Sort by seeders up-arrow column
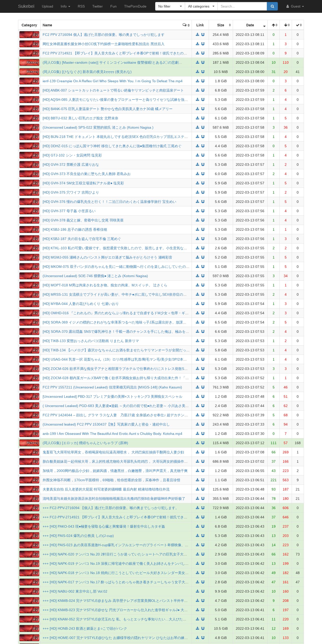Screen dimensions: 322x644 coord(274,25)
